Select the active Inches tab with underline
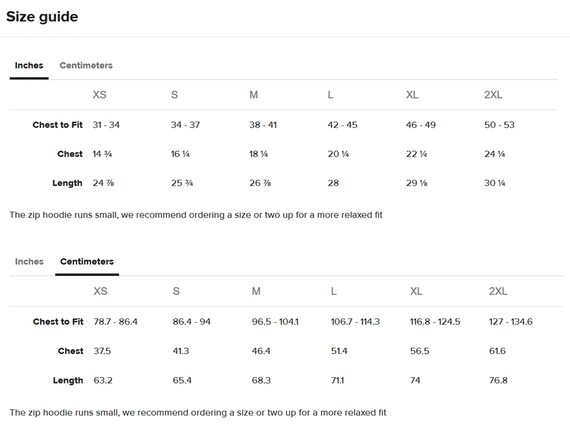The image size is (570, 427). [29, 65]
